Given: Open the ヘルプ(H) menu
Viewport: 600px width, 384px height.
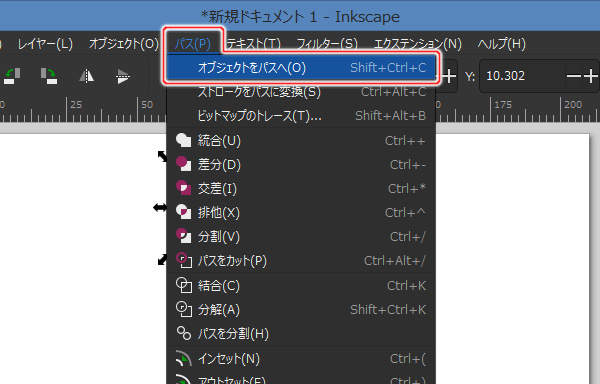Looking at the screenshot, I should [501, 44].
